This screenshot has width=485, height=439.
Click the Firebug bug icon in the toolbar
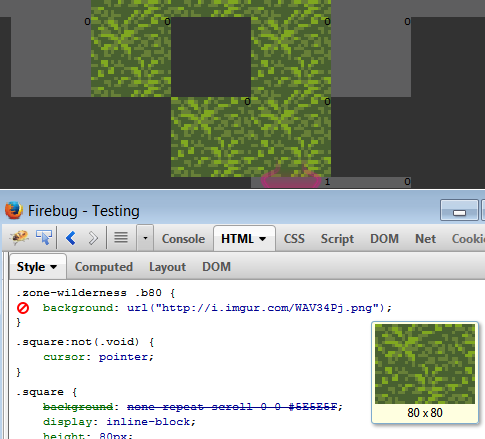(19, 238)
